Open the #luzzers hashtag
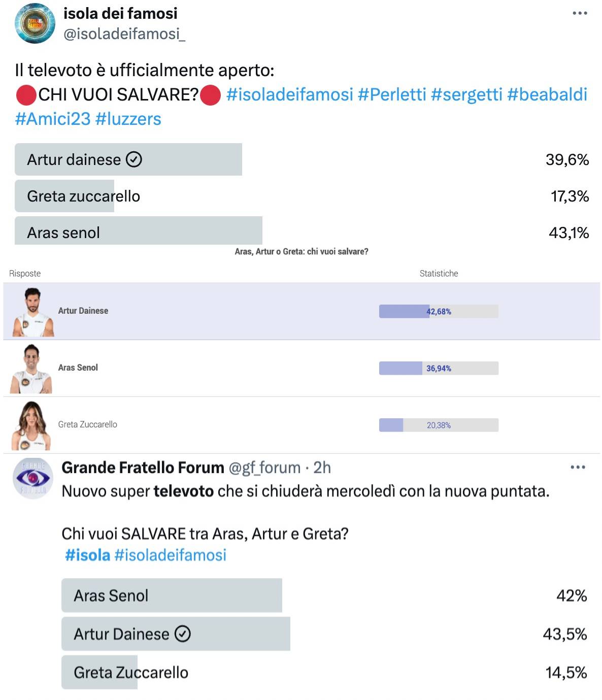This screenshot has height=700, width=602. tap(128, 119)
